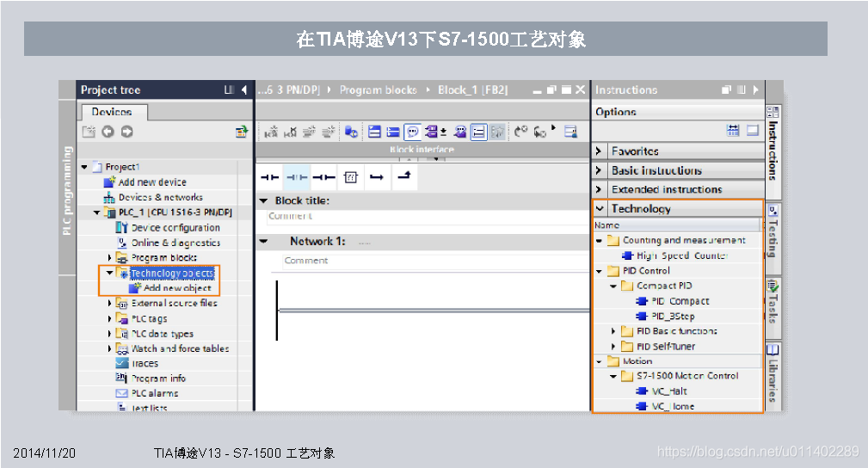Insert a normally closed contact
868x468 pixels.
pos(297,177)
